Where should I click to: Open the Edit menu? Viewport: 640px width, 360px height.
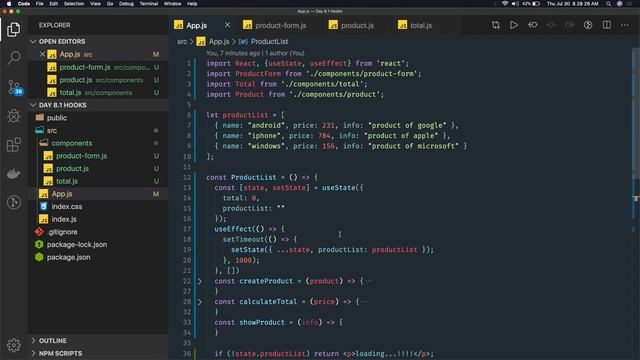(x=53, y=4)
